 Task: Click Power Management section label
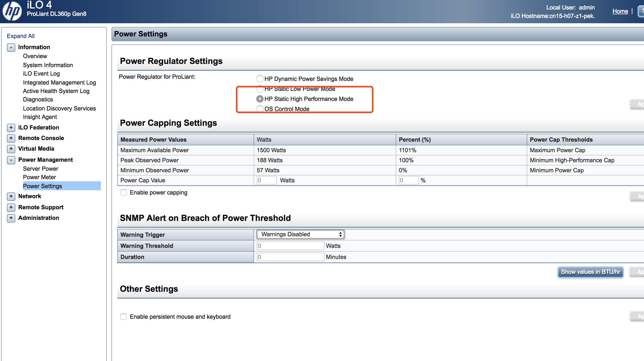coord(45,160)
